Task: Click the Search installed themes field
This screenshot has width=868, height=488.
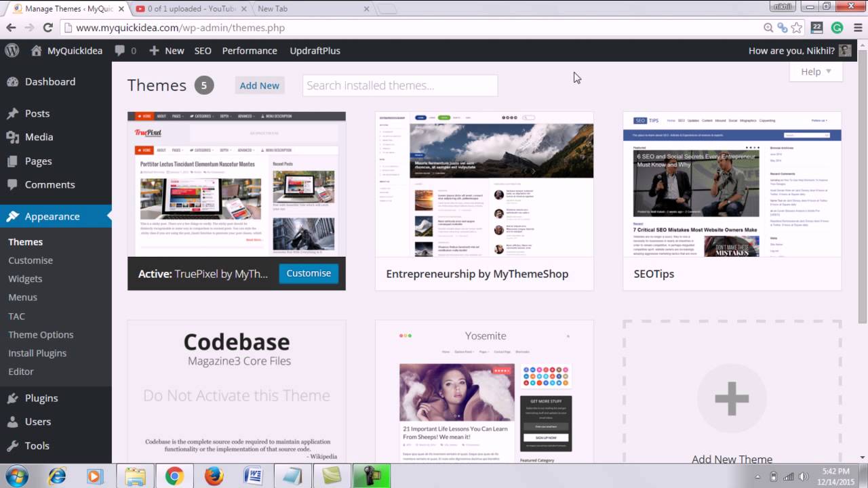Action: point(400,85)
